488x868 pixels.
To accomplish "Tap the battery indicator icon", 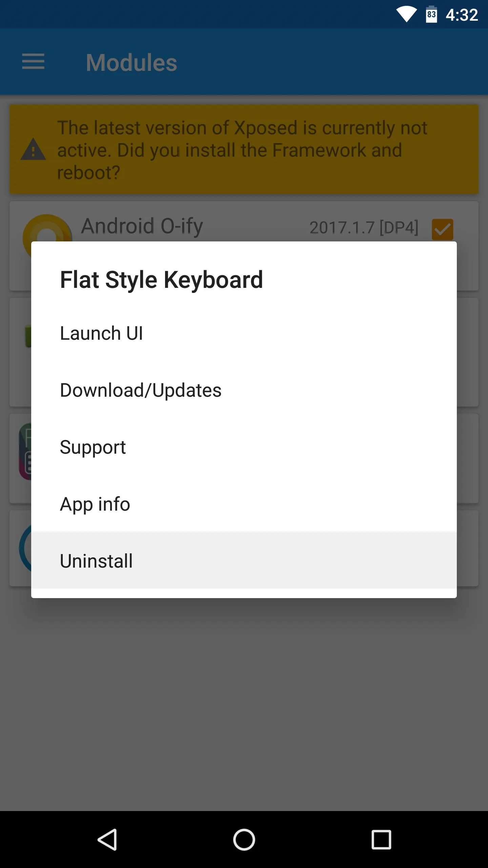I will pyautogui.click(x=431, y=15).
